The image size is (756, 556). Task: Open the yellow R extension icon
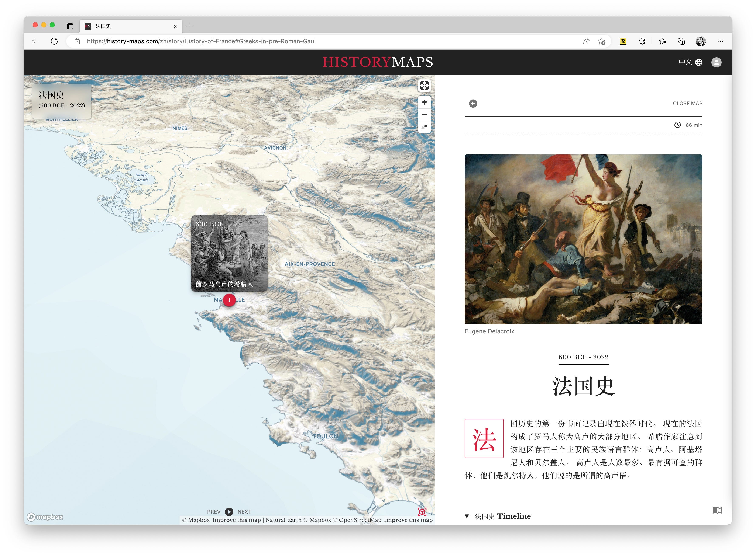click(x=623, y=41)
